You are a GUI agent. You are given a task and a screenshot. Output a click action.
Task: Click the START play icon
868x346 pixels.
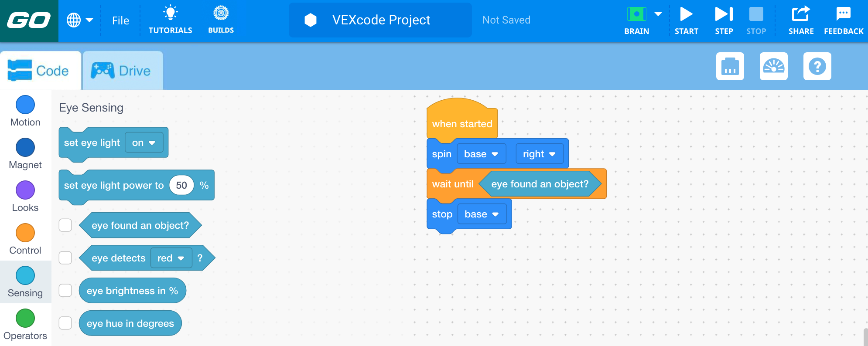(x=686, y=14)
